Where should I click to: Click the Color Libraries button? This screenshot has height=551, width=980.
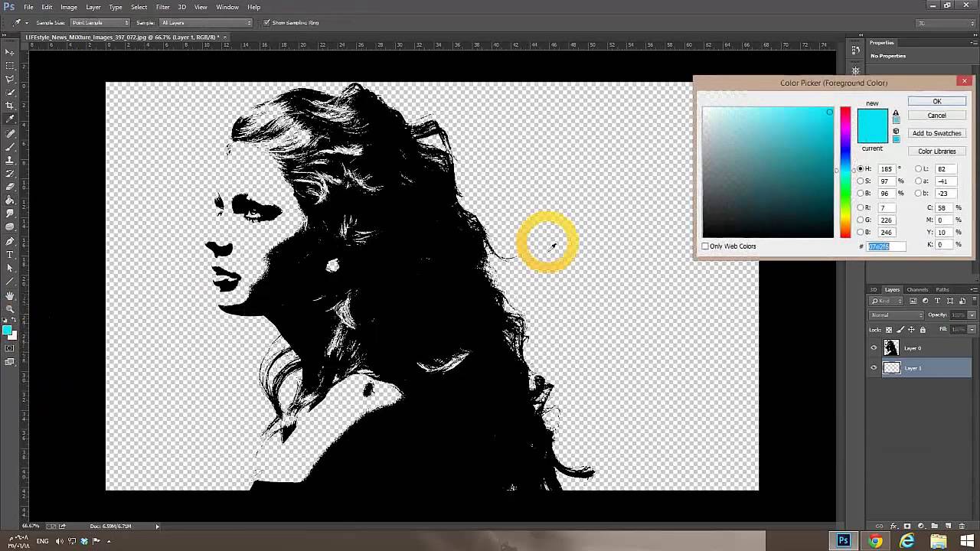936,151
